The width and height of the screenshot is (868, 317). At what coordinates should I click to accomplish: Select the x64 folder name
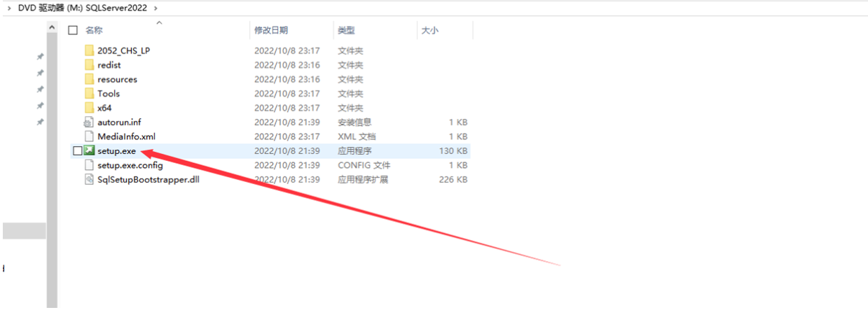click(x=104, y=108)
